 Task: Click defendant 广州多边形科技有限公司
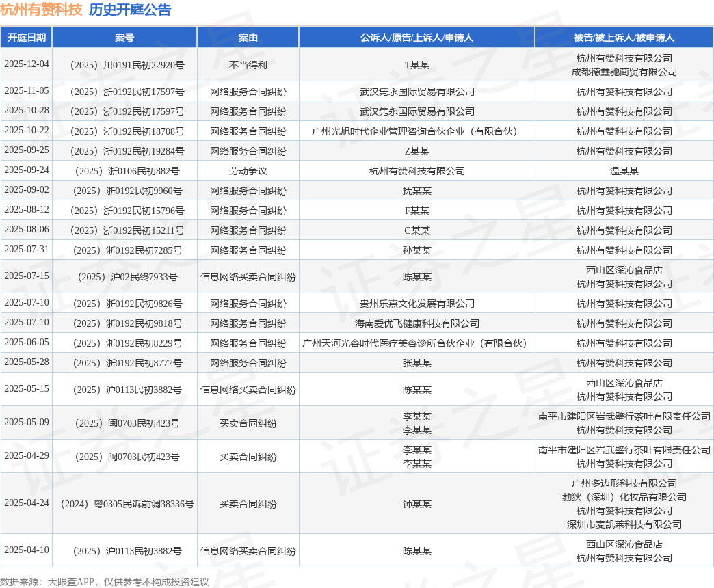pos(624,483)
